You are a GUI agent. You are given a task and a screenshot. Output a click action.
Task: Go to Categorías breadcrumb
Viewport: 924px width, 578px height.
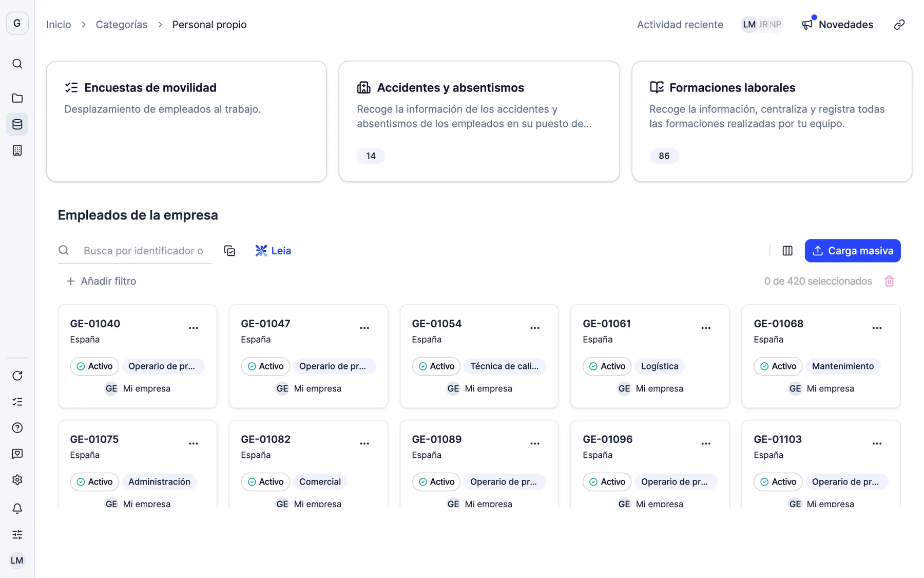122,25
